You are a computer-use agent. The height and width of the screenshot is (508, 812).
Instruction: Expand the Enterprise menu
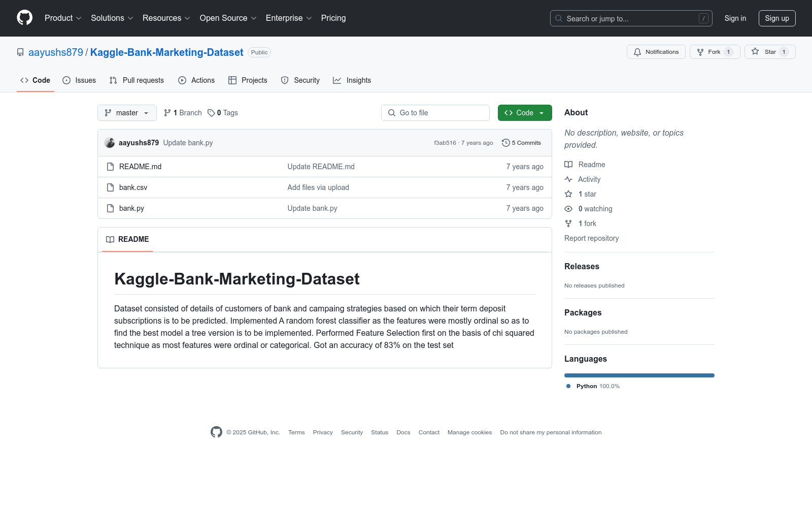[x=289, y=18]
